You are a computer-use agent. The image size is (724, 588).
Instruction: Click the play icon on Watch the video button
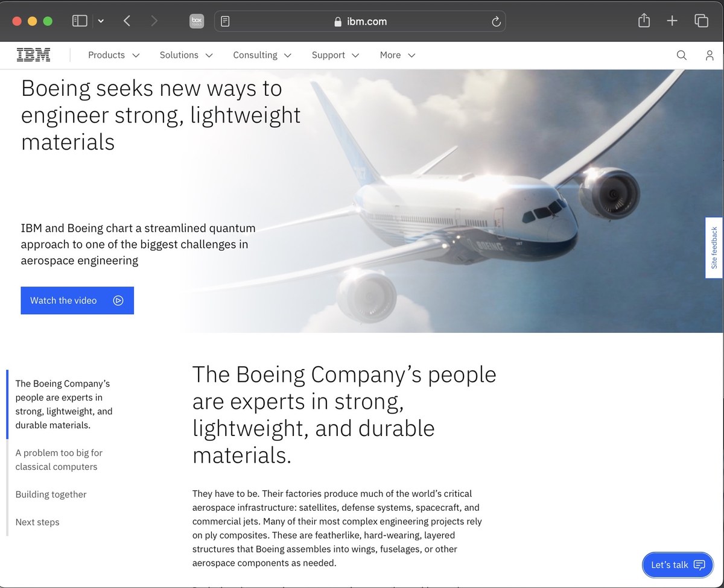click(x=118, y=300)
